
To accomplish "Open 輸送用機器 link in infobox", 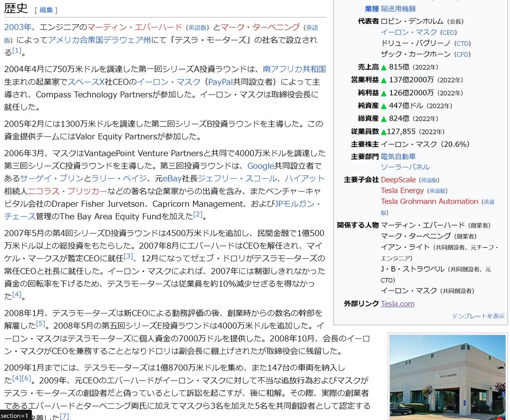I will click(x=398, y=8).
